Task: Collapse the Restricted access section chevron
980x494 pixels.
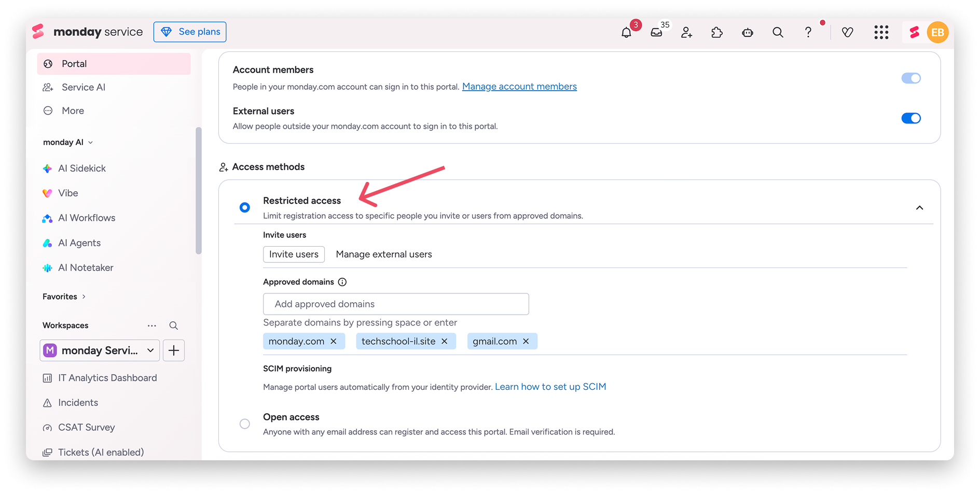Action: [x=919, y=208]
